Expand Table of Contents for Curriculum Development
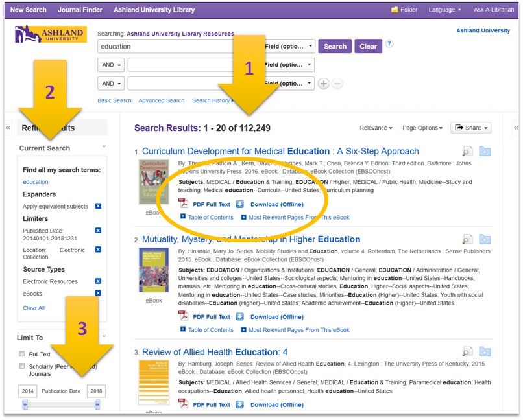The image size is (523, 420). [207, 218]
